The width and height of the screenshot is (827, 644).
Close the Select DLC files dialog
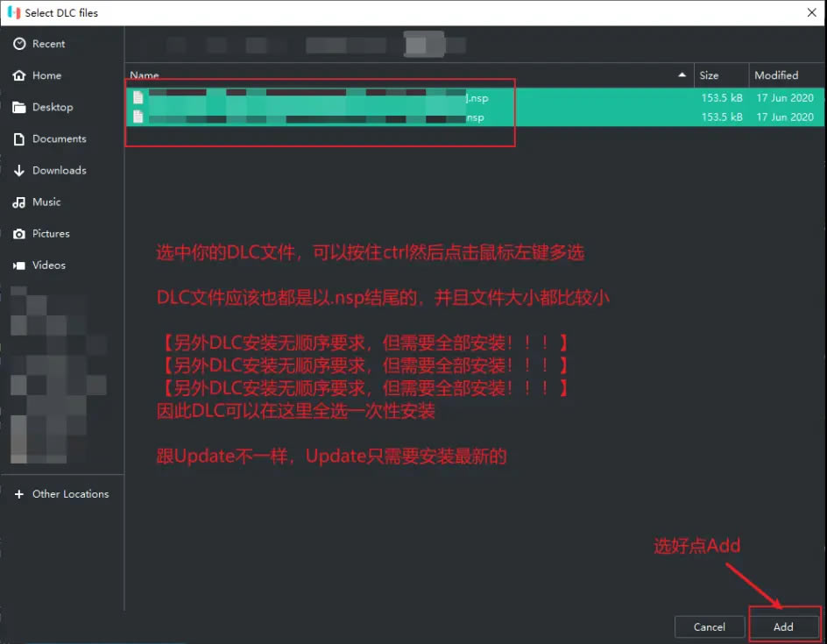812,12
